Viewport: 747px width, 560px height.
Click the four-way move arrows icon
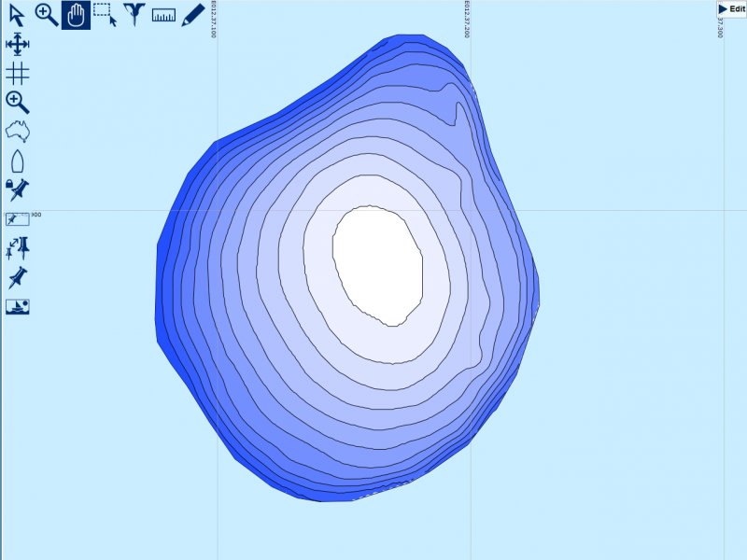click(x=18, y=44)
